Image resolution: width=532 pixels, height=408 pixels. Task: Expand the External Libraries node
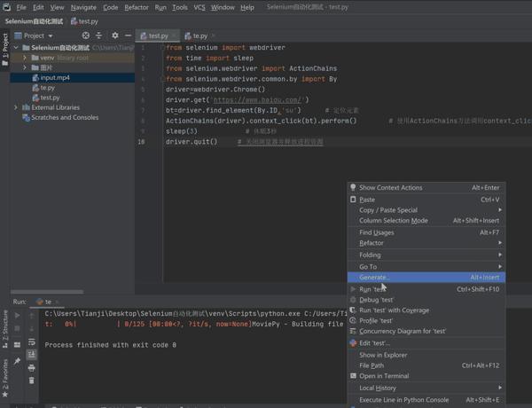click(x=16, y=107)
